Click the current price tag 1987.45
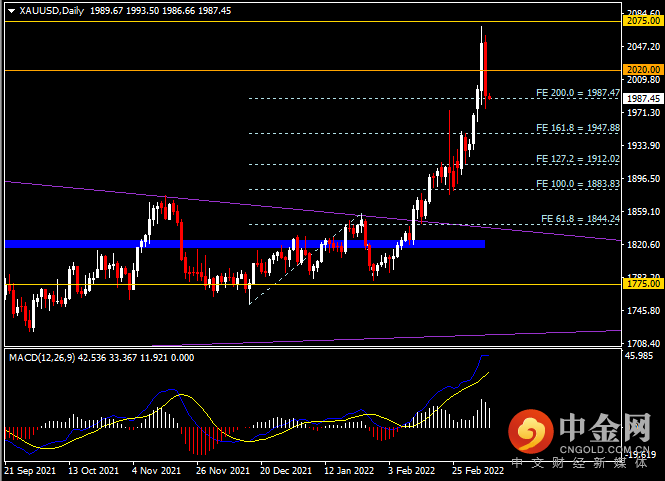This screenshot has width=665, height=481. 643,98
